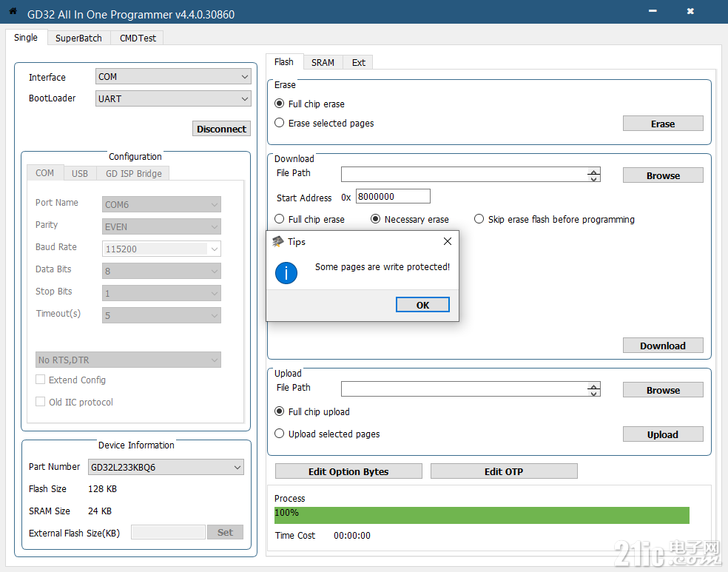Close the Tips dialog with X

click(447, 241)
